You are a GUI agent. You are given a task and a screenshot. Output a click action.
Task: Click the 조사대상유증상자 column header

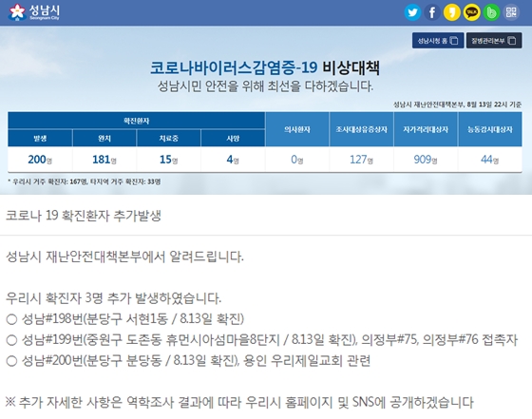tap(361, 129)
